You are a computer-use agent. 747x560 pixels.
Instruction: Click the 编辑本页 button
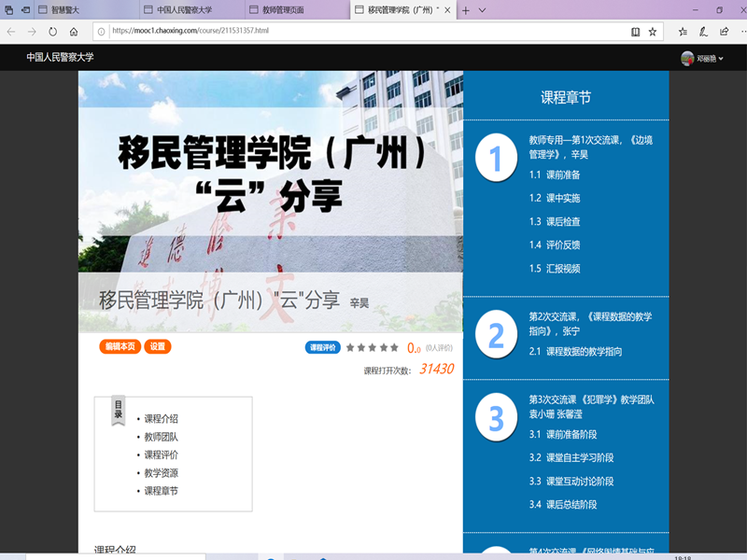[120, 346]
